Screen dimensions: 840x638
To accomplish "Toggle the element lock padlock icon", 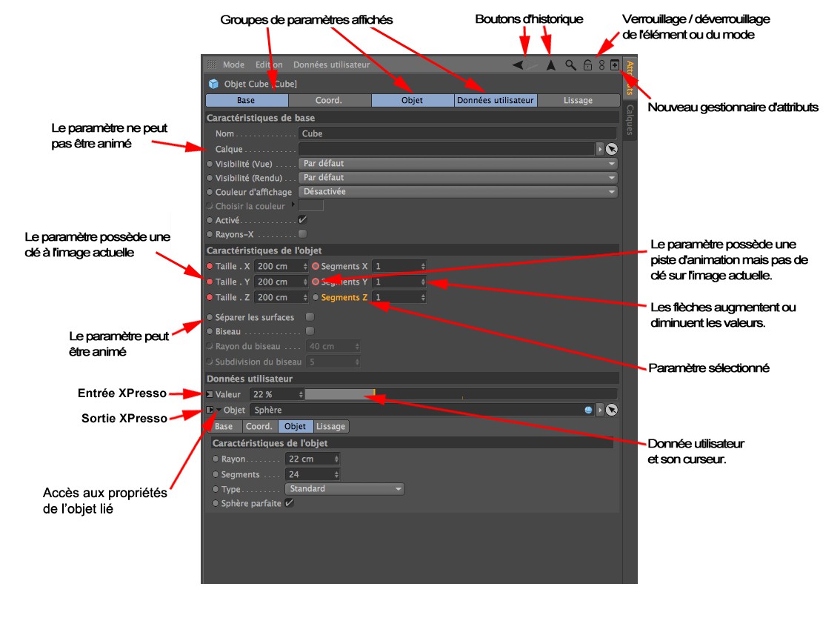I will click(x=587, y=65).
